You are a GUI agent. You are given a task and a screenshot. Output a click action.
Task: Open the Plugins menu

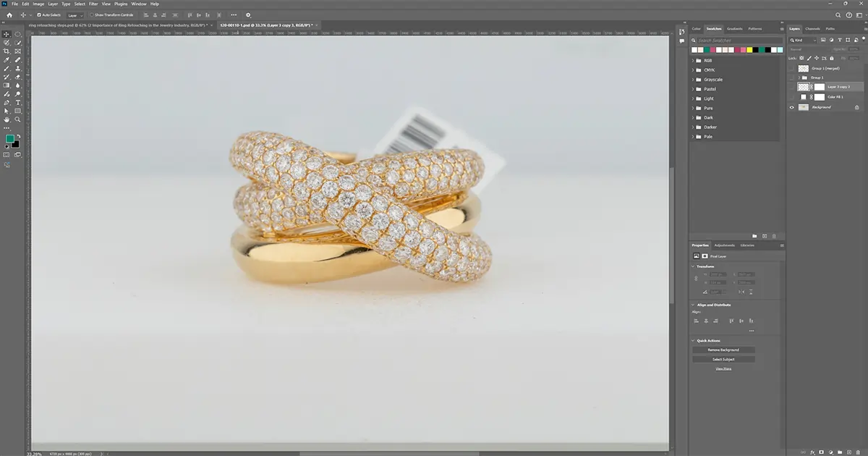[121, 4]
